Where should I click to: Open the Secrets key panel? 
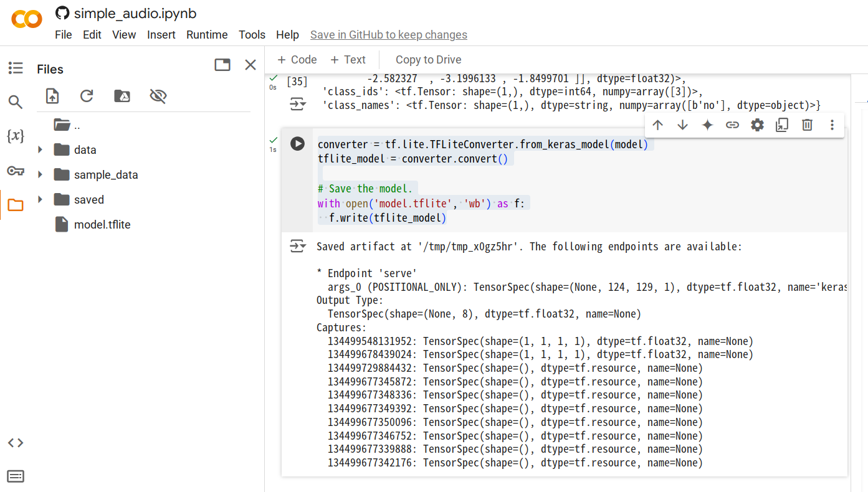coord(16,171)
